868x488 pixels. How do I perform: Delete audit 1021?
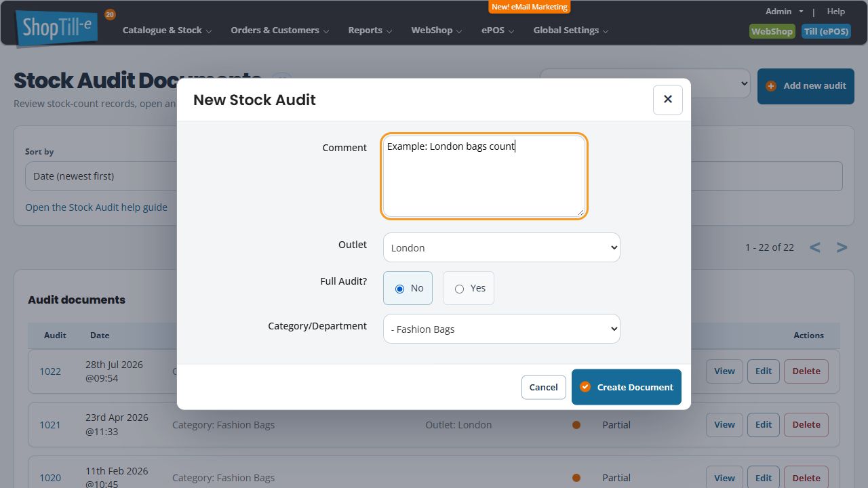[x=806, y=425]
